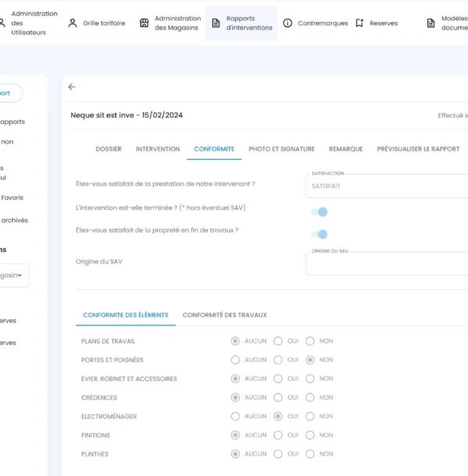Viewport: 468px width, 476px height.
Task: Select NON for Plans de travail
Action: 310,341
